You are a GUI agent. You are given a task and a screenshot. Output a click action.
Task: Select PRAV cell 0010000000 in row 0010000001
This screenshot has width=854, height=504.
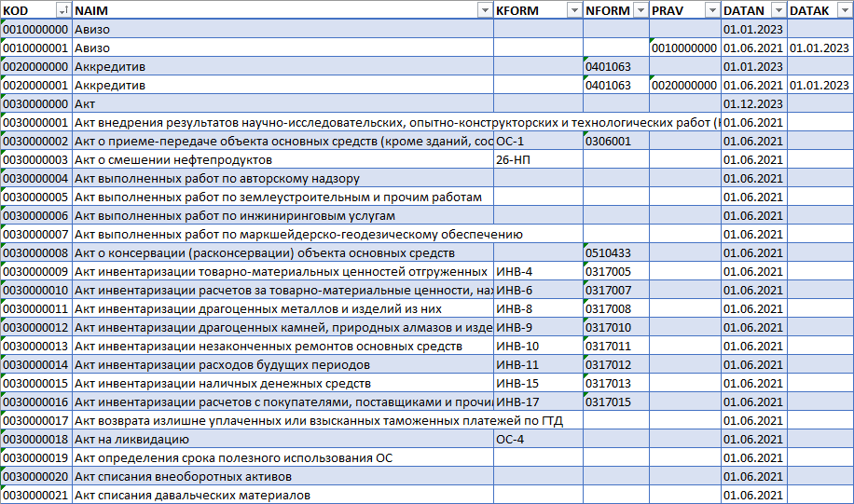(x=684, y=48)
